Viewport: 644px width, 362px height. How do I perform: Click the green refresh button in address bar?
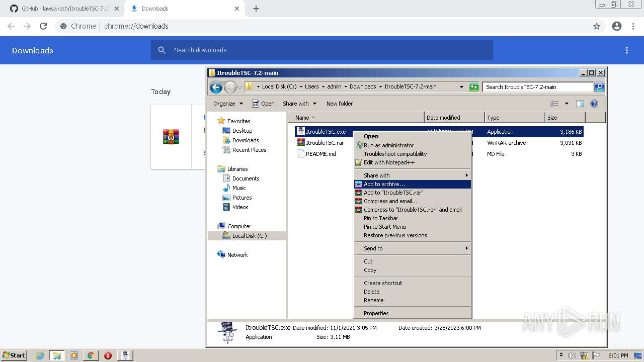pyautogui.click(x=474, y=87)
